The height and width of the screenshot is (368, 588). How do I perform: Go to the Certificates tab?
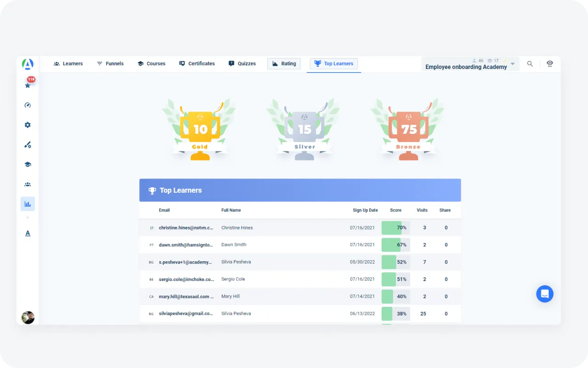pyautogui.click(x=197, y=63)
